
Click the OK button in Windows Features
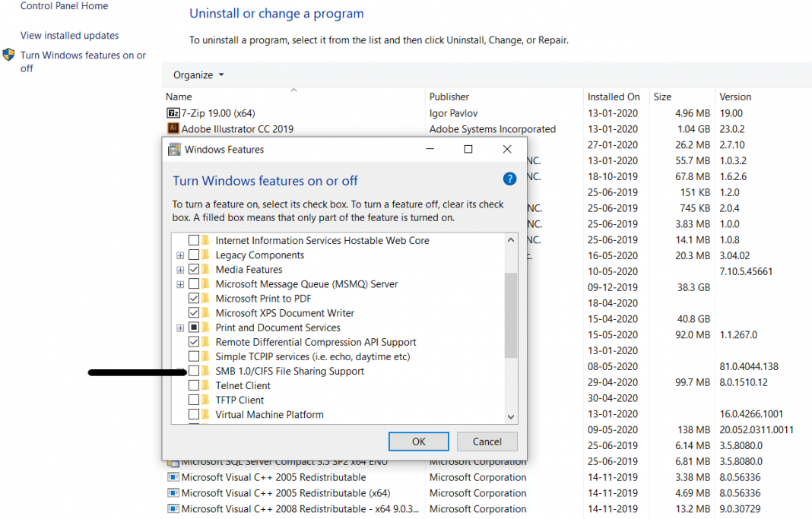pos(418,441)
